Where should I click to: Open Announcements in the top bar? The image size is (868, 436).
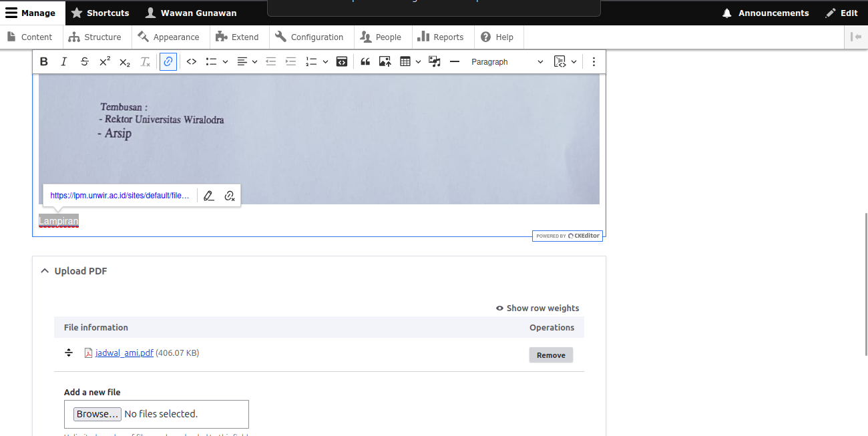[x=766, y=13]
